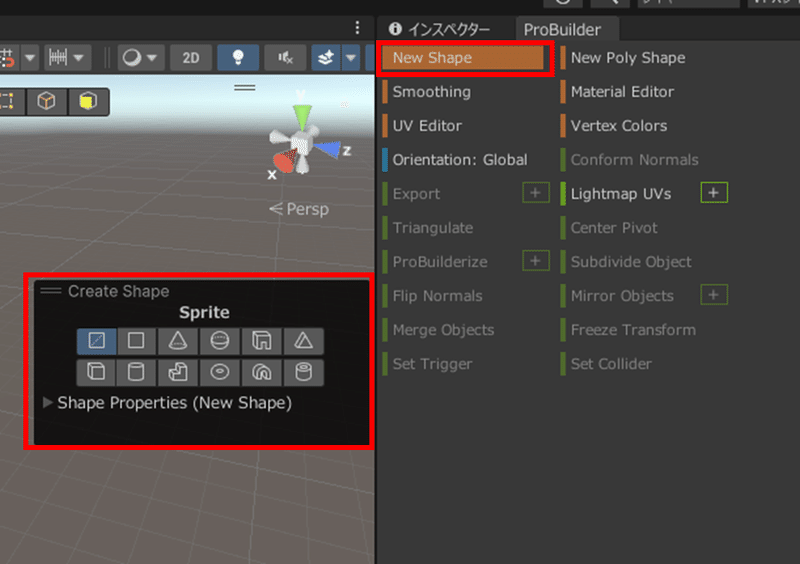Screen dimensions: 800x564
Task: Select the Plane shape icon
Action: [136, 340]
